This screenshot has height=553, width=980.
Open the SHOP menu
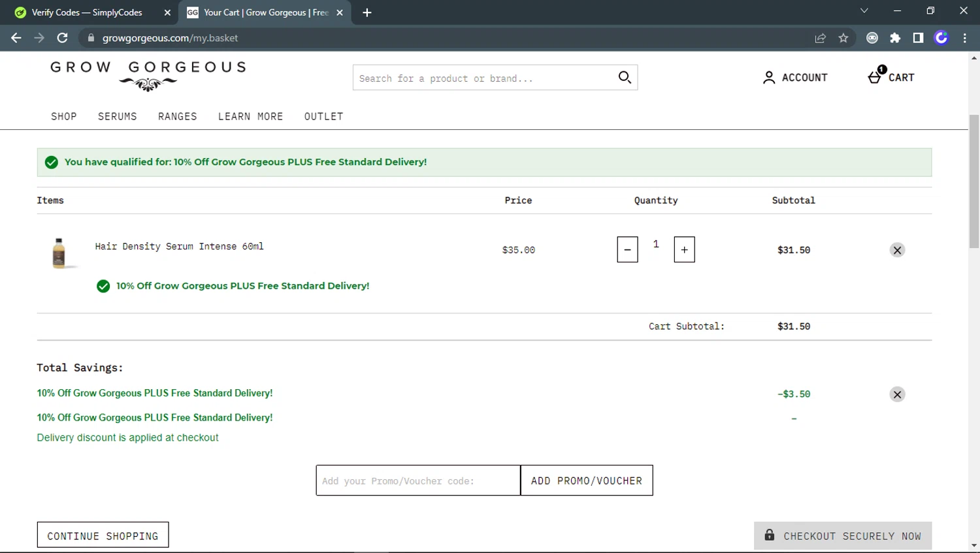64,116
